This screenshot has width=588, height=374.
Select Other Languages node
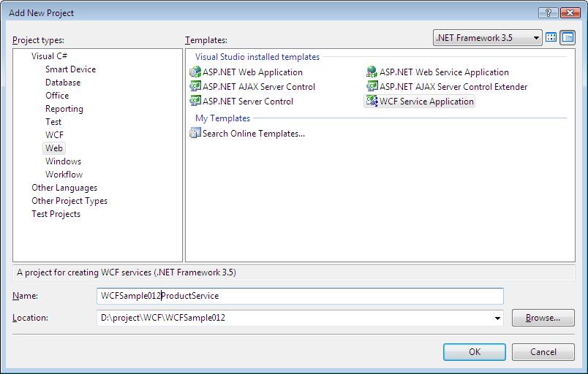(x=64, y=188)
